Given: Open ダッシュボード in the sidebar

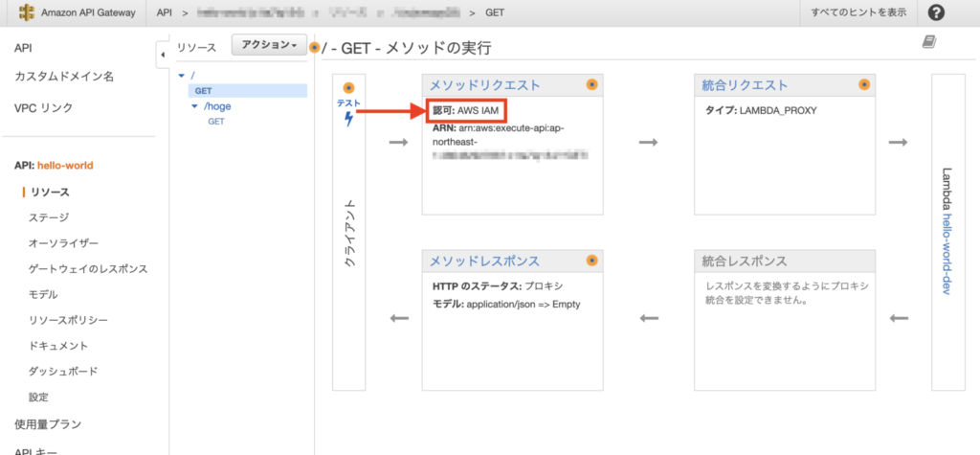Looking at the screenshot, I should click(x=63, y=372).
